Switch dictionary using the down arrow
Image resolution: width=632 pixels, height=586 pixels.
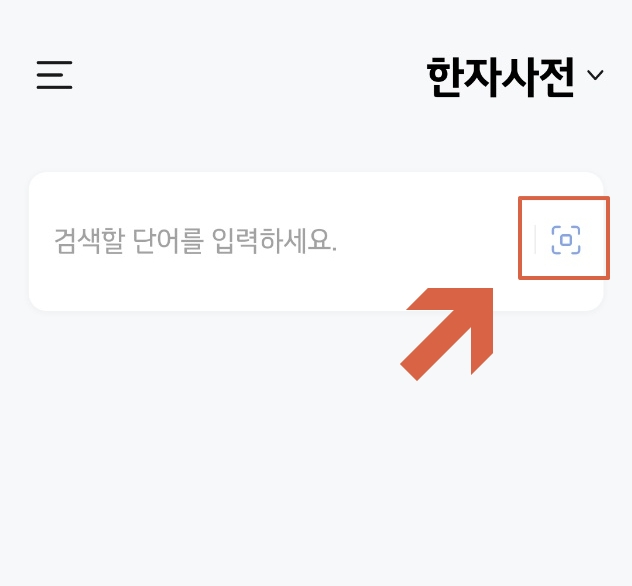[x=595, y=75]
